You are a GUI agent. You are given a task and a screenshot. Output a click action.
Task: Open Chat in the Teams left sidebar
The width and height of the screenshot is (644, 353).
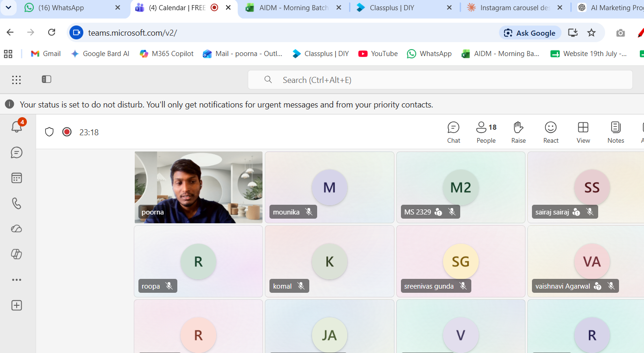(17, 152)
